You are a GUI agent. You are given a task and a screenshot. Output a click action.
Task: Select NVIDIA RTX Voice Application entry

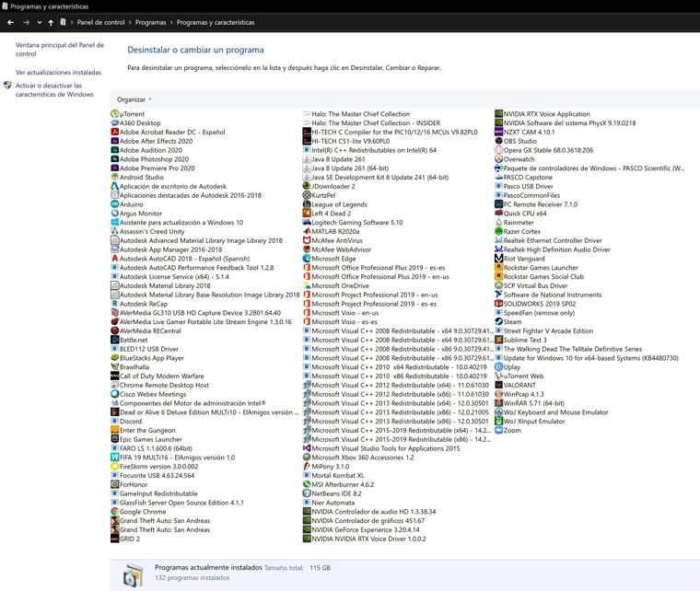(x=542, y=114)
